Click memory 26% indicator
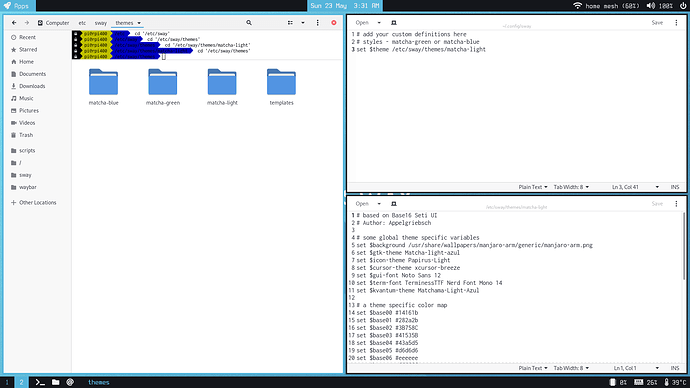The image size is (690, 388). point(646,382)
